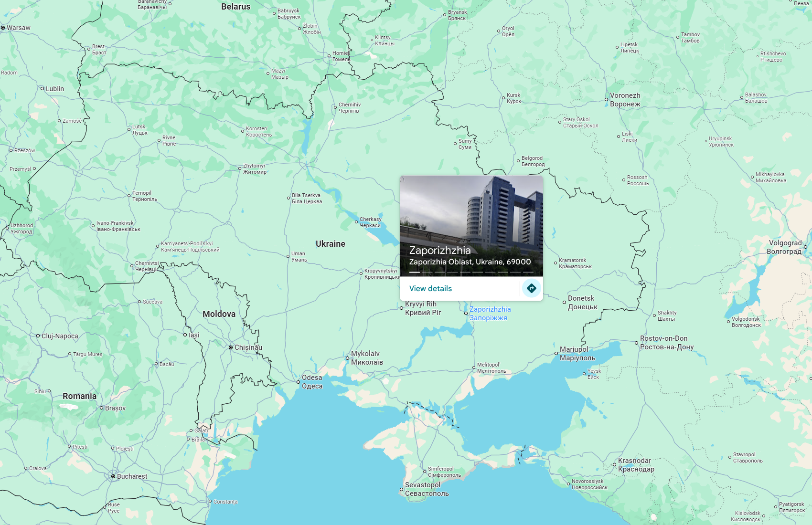The image size is (812, 525).
Task: Select the Zhytomyr city label
Action: (255, 169)
